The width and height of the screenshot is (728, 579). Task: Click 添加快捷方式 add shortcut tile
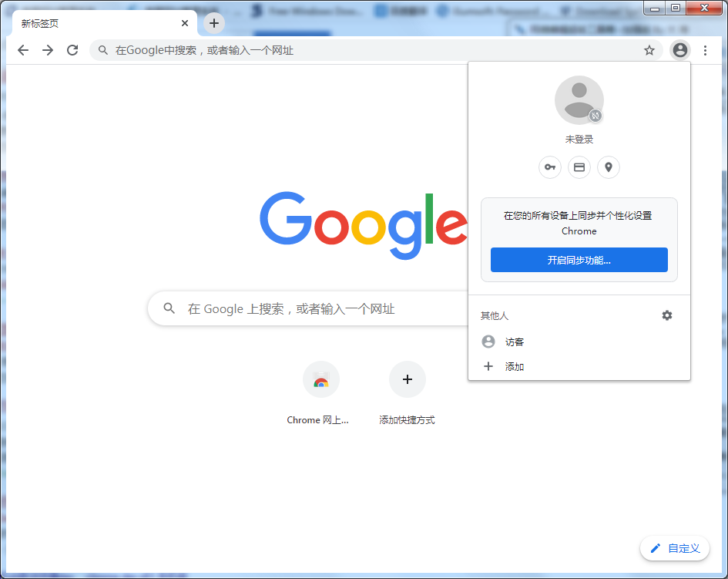[408, 393]
